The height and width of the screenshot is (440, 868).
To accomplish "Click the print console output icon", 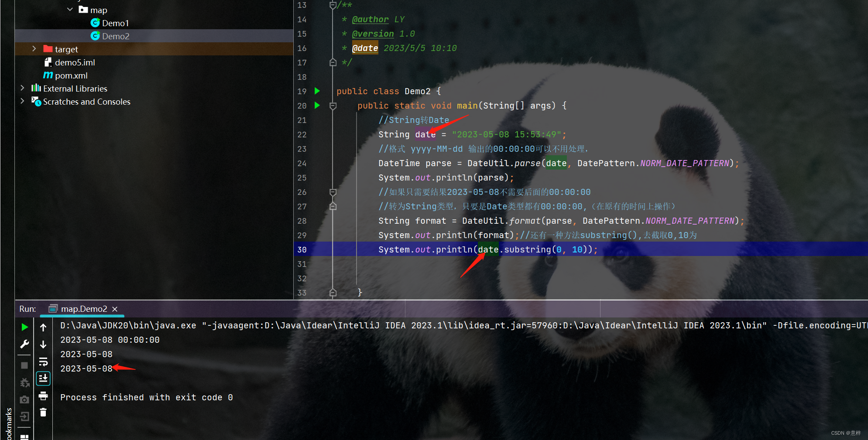I will (x=43, y=396).
